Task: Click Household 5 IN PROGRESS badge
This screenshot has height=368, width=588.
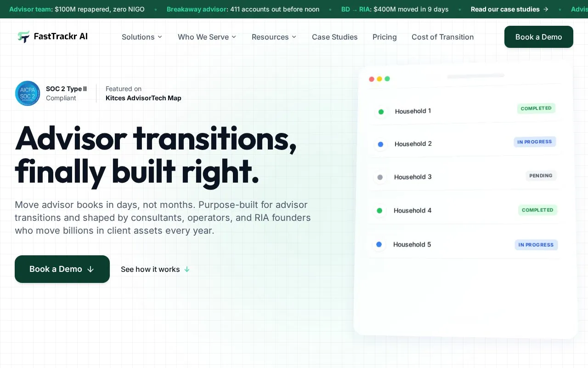Action: click(x=536, y=245)
